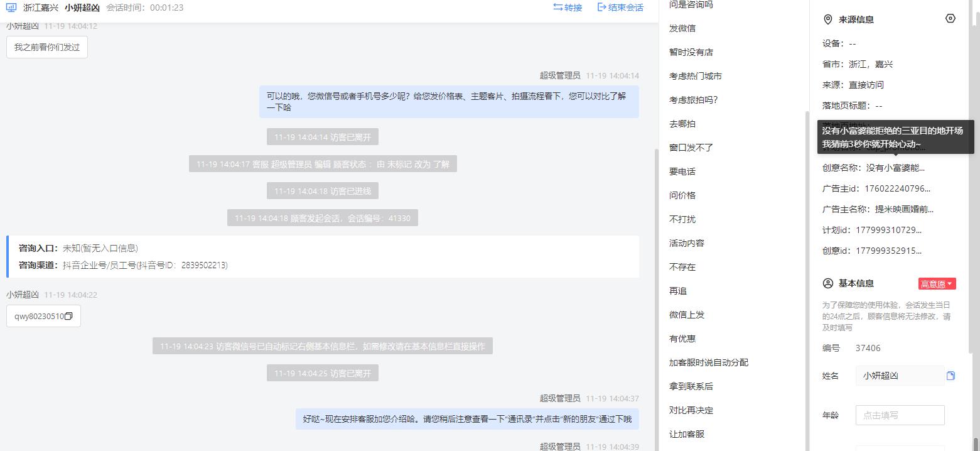Select quick reply 对比再决定
This screenshot has height=451, width=980.
pyautogui.click(x=691, y=410)
